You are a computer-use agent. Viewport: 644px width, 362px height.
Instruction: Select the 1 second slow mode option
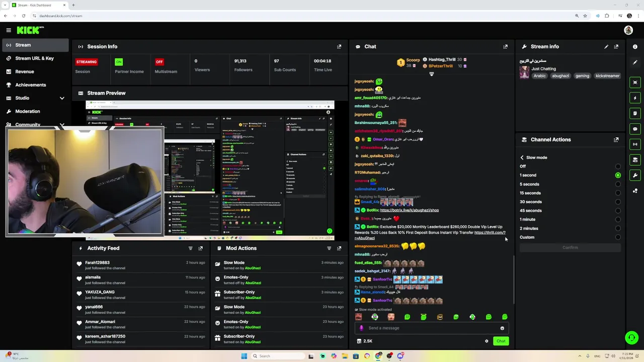[618, 175]
